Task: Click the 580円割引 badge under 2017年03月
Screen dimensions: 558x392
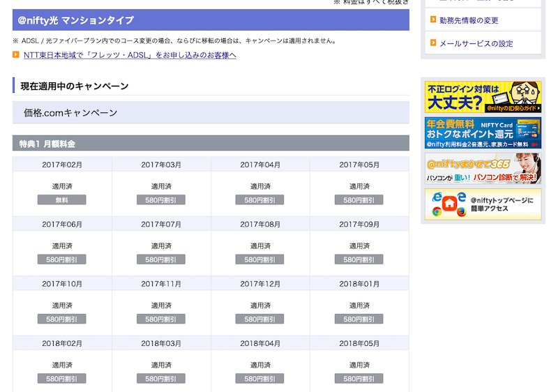Action: [x=161, y=200]
